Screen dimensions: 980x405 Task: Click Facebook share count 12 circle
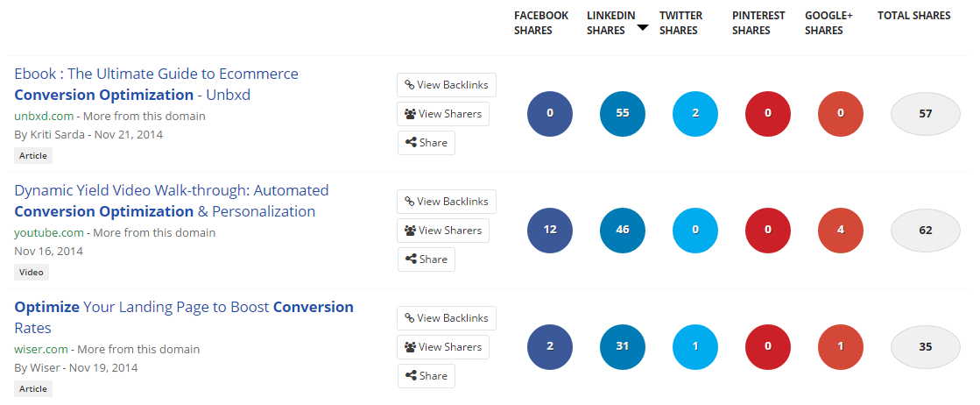(x=550, y=231)
